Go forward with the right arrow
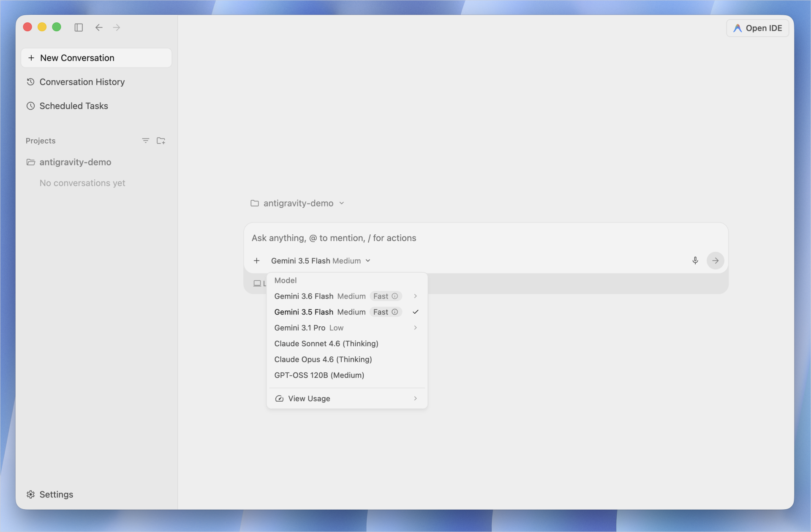The height and width of the screenshot is (532, 811). pyautogui.click(x=117, y=27)
